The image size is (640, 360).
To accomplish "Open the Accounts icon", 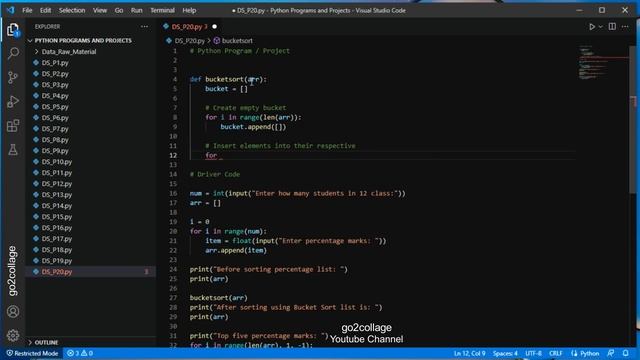I will 13,311.
